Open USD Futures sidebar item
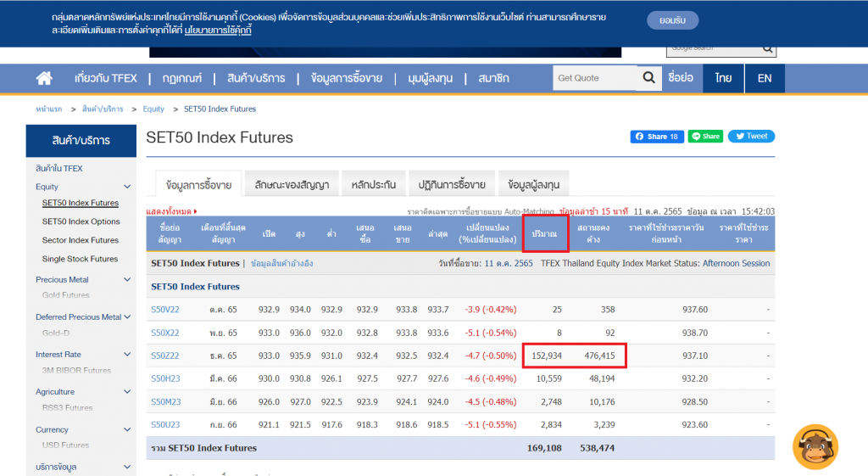The width and height of the screenshot is (868, 476). click(65, 445)
